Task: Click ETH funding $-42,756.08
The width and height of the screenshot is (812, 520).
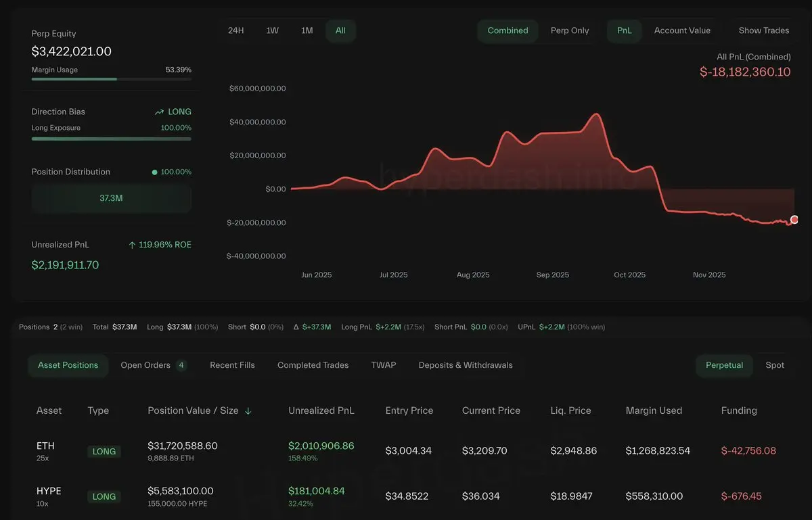Action: point(748,450)
